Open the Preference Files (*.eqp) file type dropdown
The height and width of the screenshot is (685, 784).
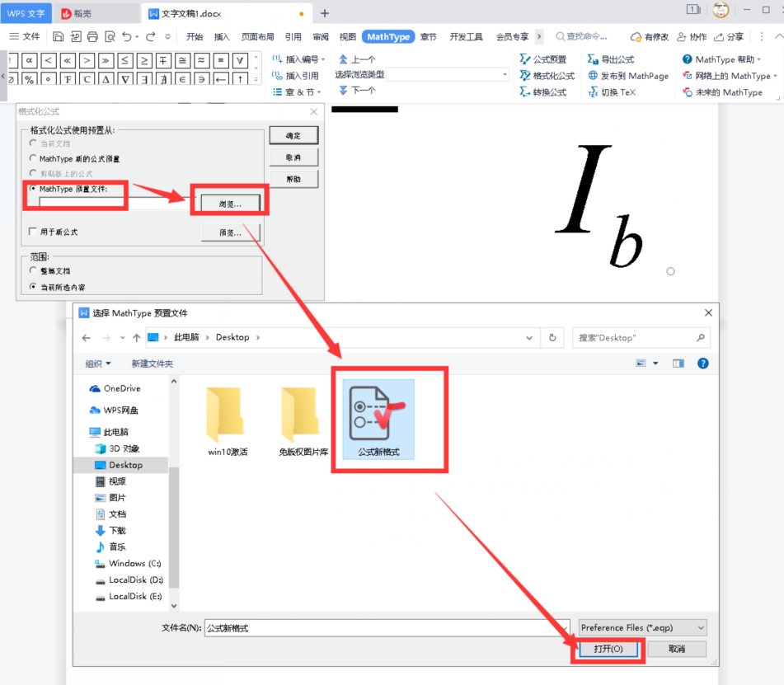click(x=642, y=627)
